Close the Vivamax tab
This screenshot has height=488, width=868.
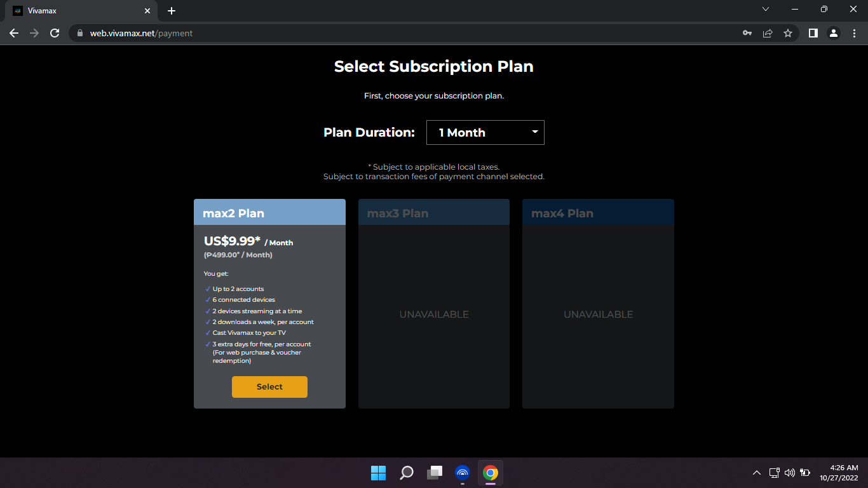pos(147,11)
